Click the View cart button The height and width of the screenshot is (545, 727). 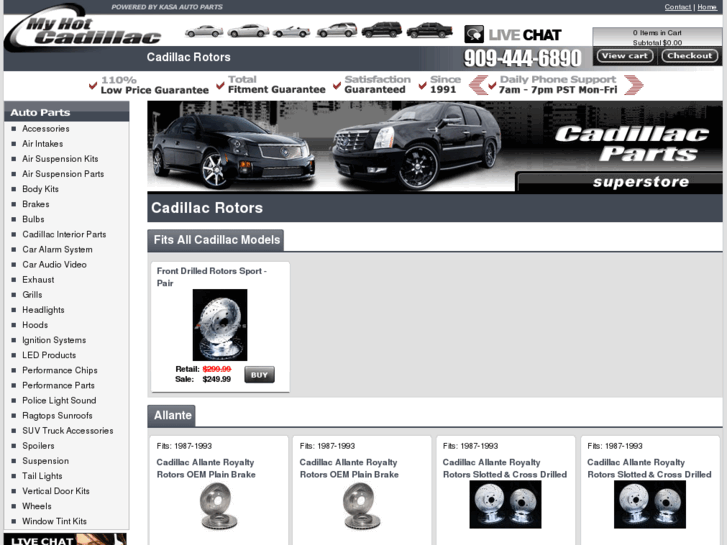625,56
